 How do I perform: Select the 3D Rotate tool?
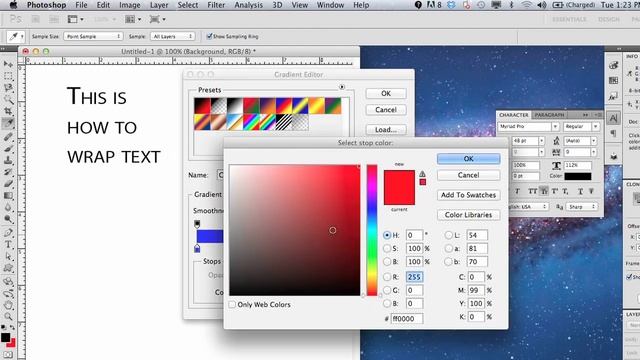click(x=8, y=282)
